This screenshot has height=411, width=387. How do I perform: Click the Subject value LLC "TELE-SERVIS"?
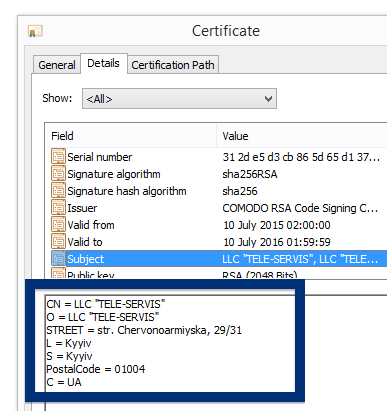[x=300, y=259]
